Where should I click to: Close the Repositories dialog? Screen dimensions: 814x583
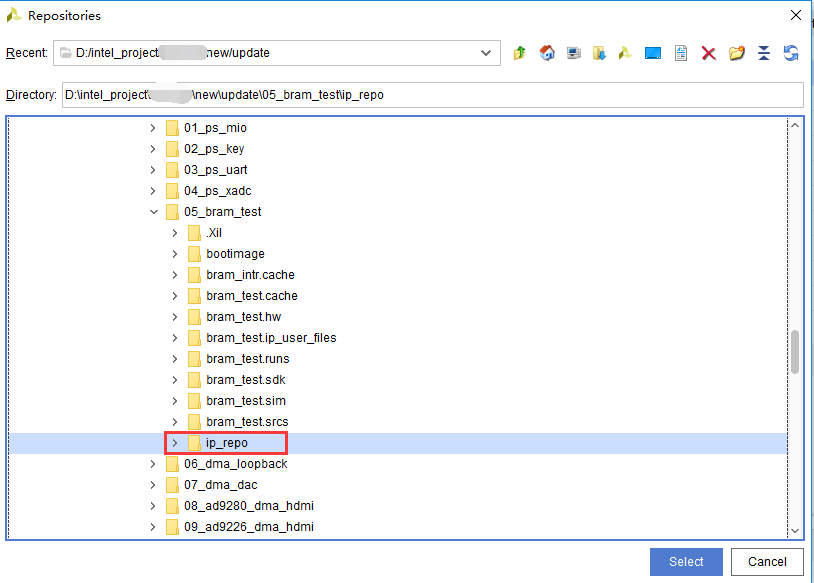pos(796,15)
